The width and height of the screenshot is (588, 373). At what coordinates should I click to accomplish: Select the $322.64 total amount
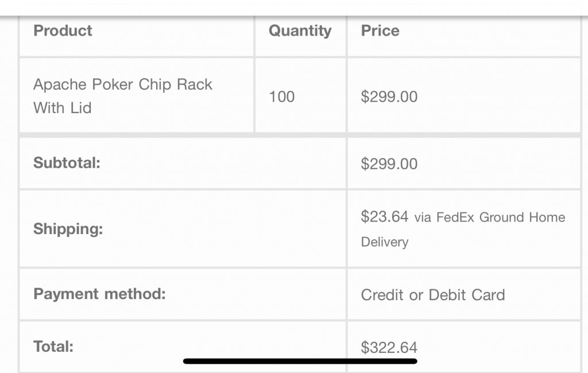point(389,347)
